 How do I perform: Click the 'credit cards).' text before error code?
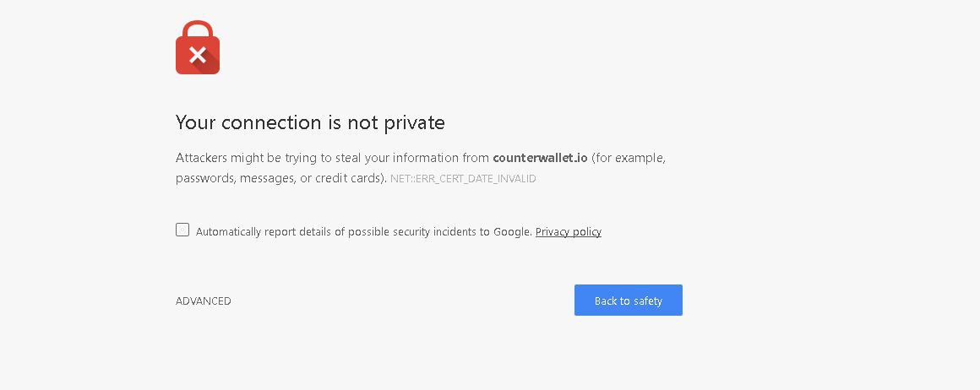click(351, 178)
